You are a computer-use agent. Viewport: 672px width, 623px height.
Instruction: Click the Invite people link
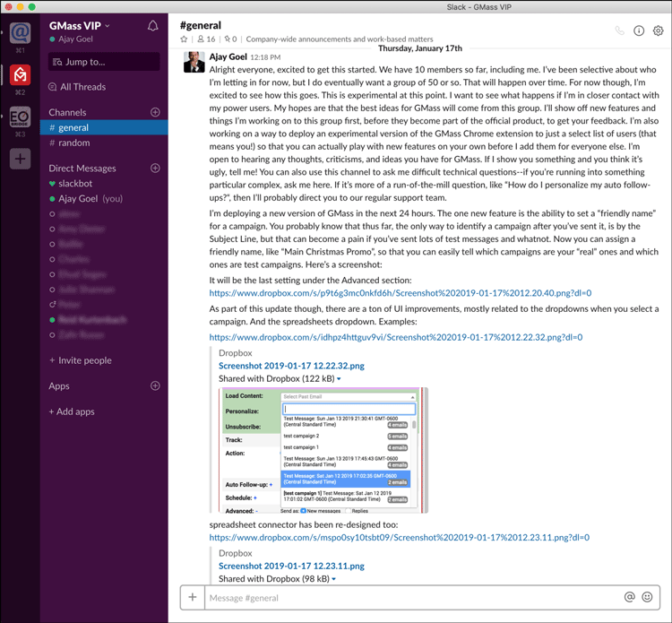(x=85, y=360)
